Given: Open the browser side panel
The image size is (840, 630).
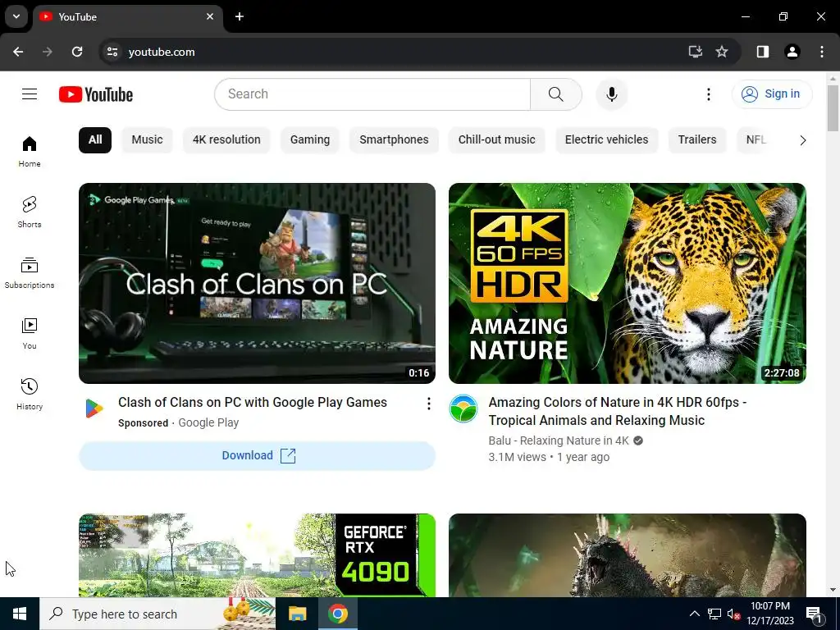Looking at the screenshot, I should coord(762,52).
